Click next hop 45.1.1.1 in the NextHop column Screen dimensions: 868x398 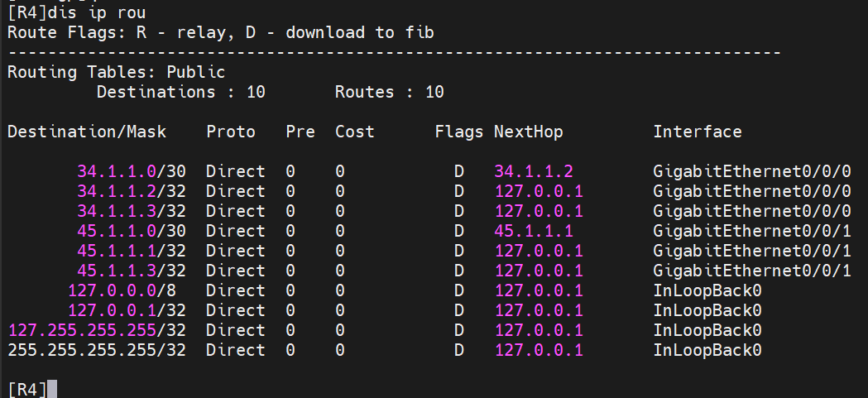534,231
